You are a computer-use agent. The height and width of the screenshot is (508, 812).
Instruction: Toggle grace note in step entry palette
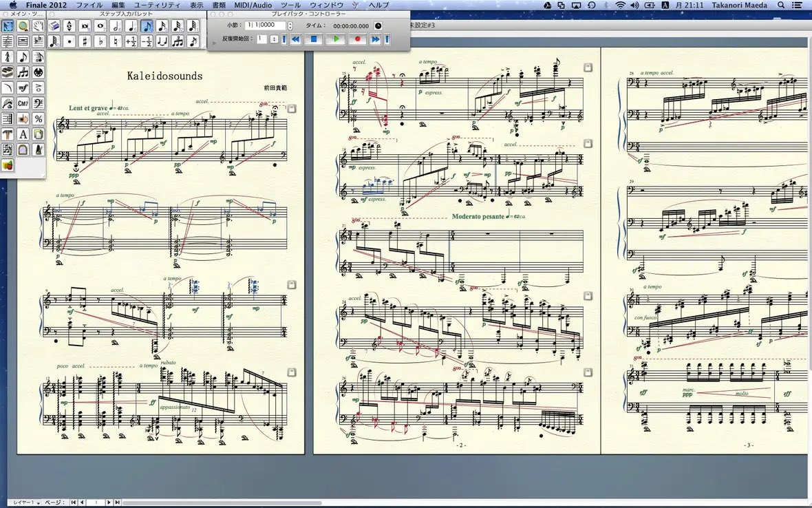pos(193,41)
